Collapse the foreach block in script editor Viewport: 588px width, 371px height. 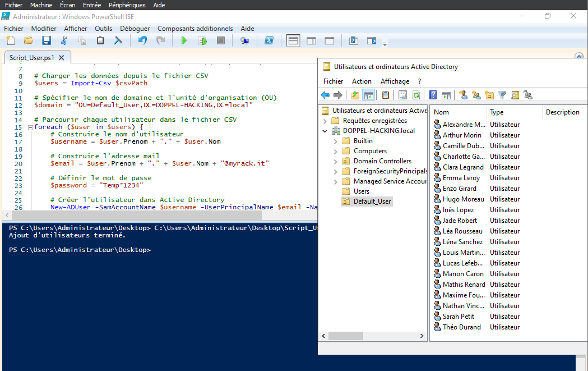pos(31,127)
